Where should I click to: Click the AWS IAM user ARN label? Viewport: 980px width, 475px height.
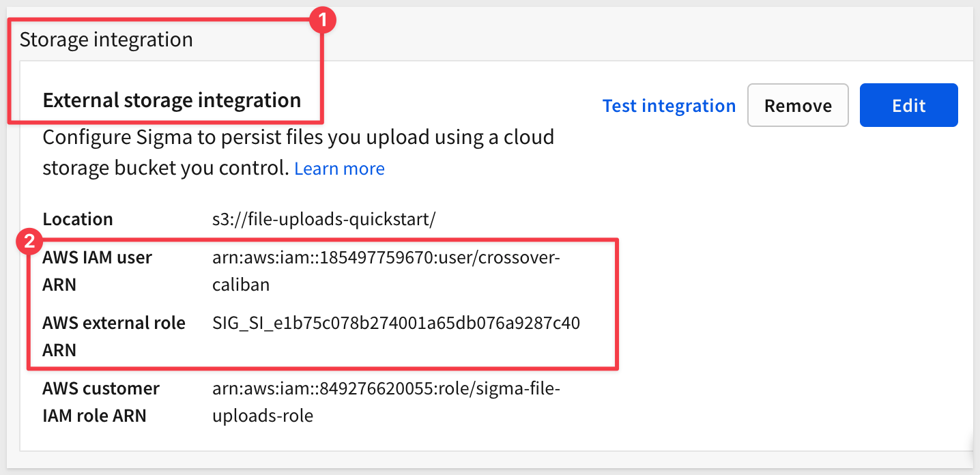click(x=97, y=270)
